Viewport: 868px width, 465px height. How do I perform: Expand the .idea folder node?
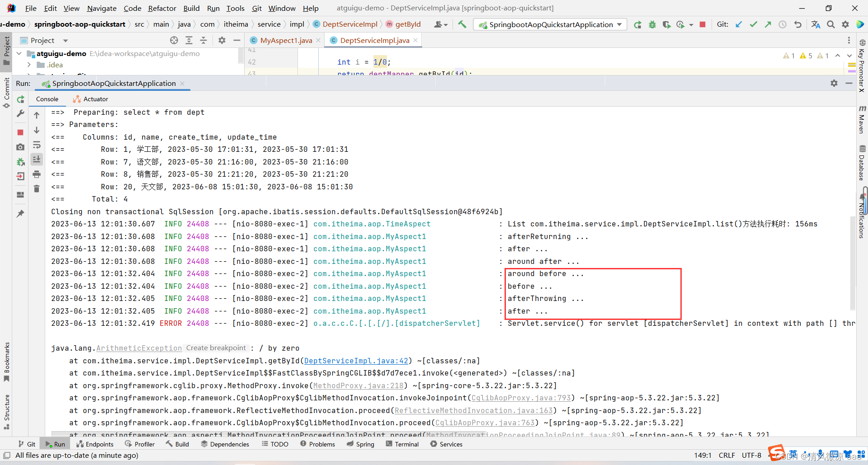[29, 65]
